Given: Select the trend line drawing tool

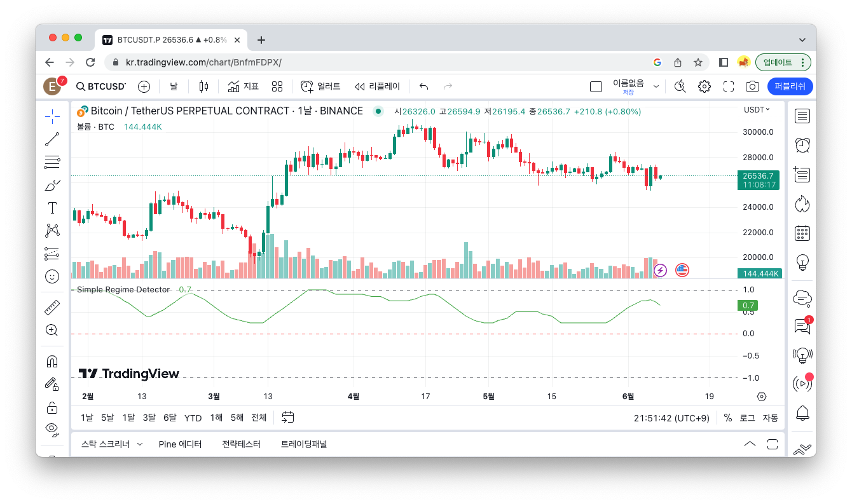Looking at the screenshot, I should (x=52, y=139).
